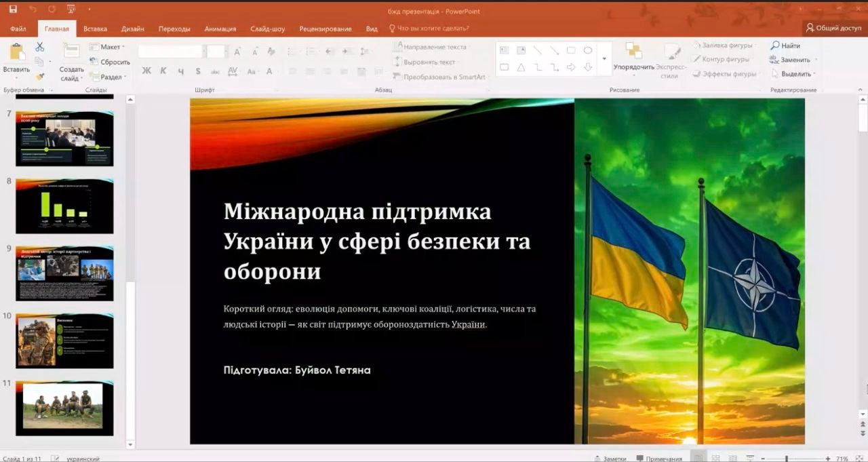Click the spell check icon in status bar

coord(55,459)
